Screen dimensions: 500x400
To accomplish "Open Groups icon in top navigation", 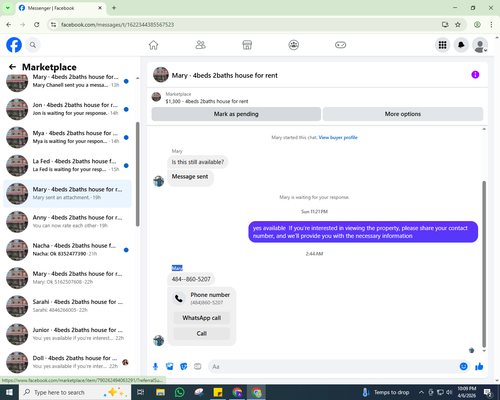I will (294, 45).
